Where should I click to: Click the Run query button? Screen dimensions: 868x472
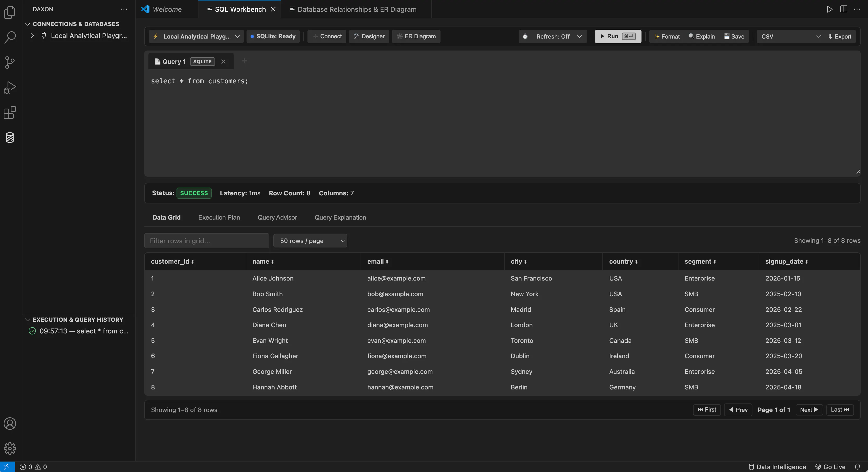click(618, 36)
